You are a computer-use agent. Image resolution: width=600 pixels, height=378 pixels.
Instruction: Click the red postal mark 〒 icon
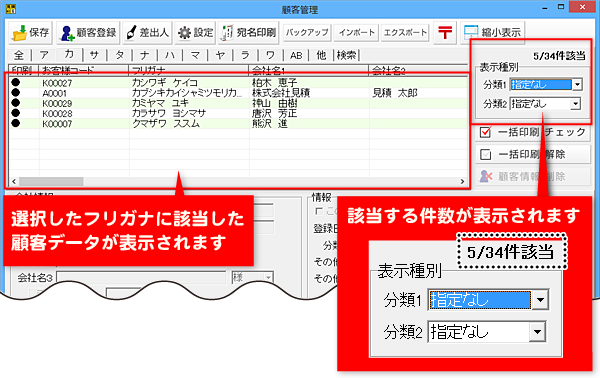point(445,32)
